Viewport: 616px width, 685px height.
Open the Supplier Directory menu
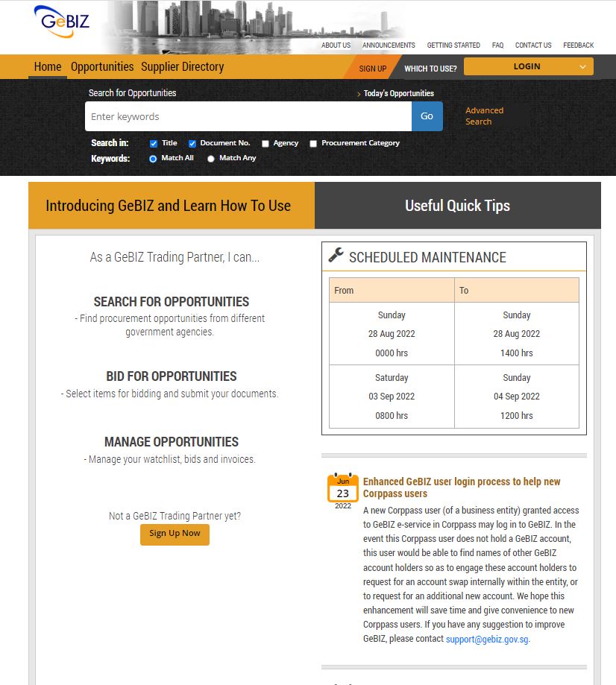(182, 67)
